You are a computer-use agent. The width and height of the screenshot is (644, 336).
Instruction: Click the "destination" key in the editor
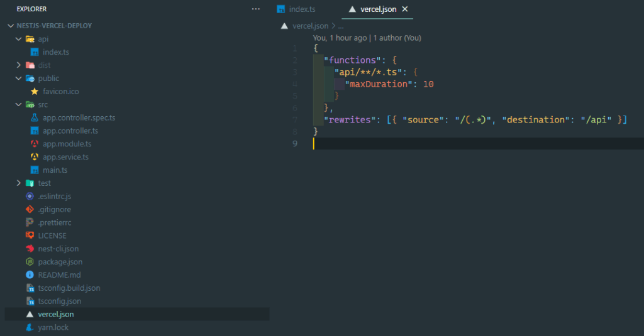coord(536,120)
